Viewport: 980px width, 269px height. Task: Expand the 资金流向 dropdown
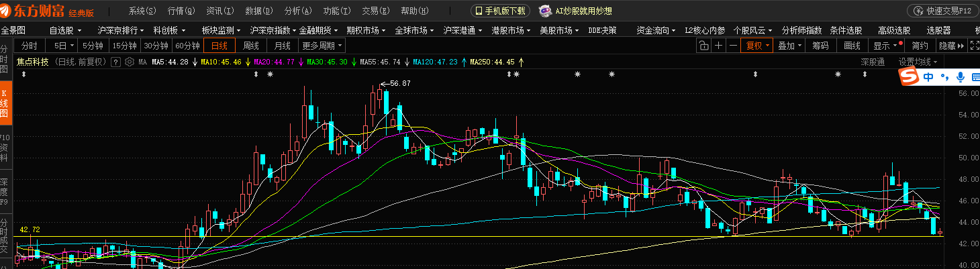tap(656, 31)
